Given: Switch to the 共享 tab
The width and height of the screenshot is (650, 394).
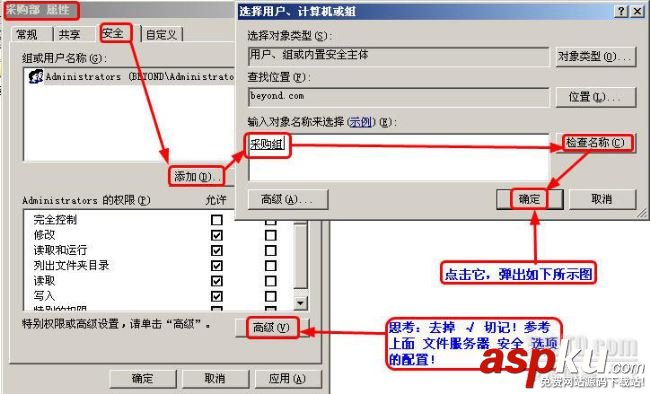Looking at the screenshot, I should pyautogui.click(x=70, y=34).
